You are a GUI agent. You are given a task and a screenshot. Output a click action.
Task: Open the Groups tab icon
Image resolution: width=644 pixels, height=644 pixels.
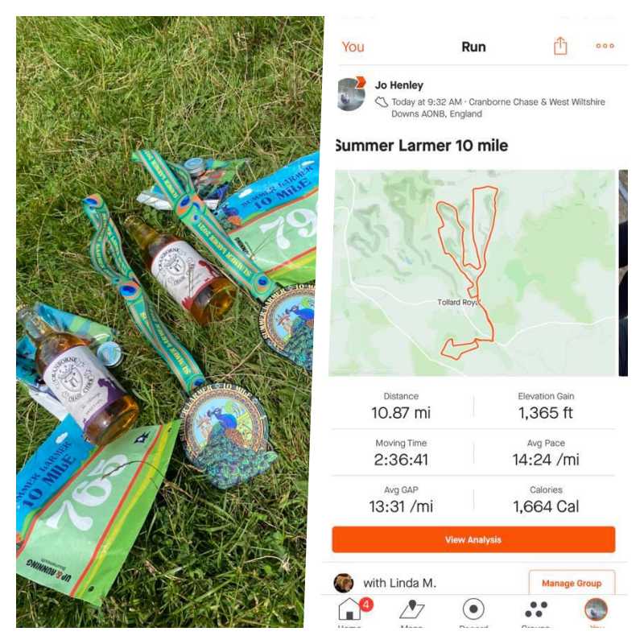[x=536, y=609]
